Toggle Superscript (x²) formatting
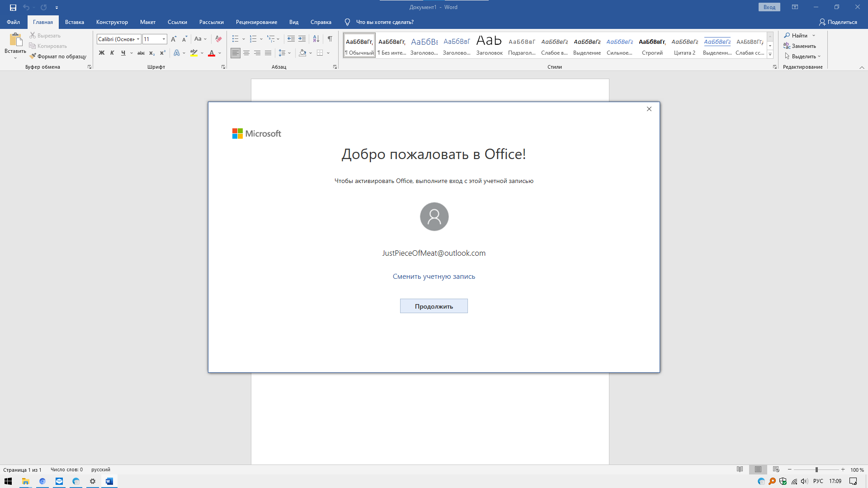Viewport: 868px width, 488px height. [163, 53]
